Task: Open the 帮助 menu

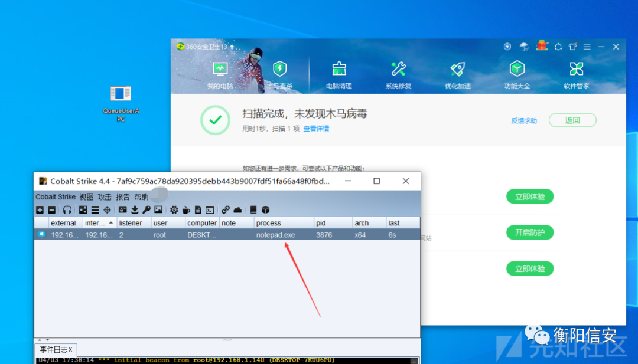Action: coord(141,196)
